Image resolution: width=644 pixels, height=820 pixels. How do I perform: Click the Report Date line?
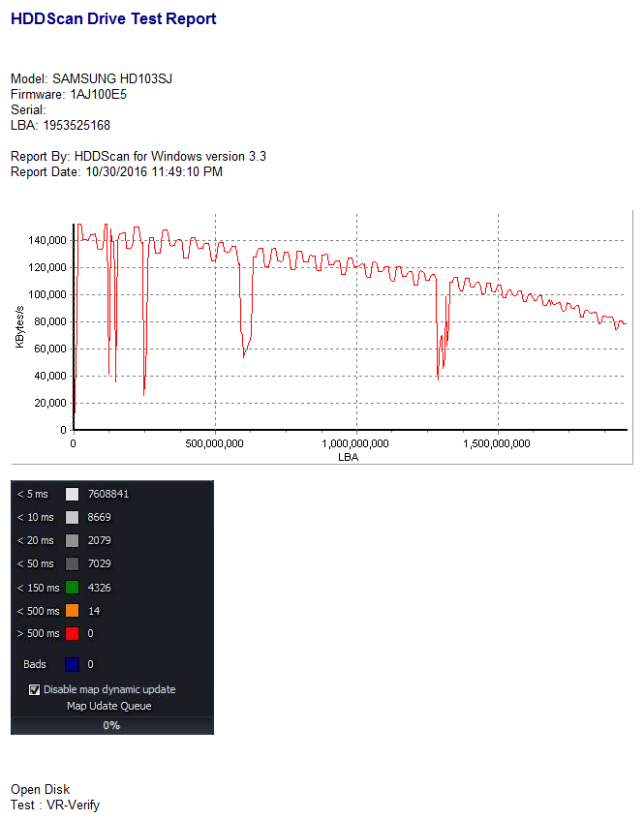[x=116, y=172]
